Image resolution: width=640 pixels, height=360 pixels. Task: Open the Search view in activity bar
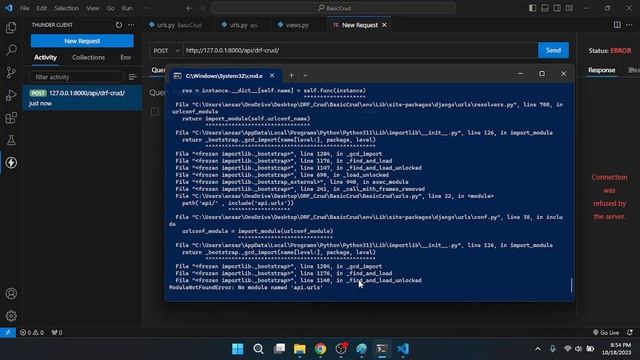click(x=11, y=50)
